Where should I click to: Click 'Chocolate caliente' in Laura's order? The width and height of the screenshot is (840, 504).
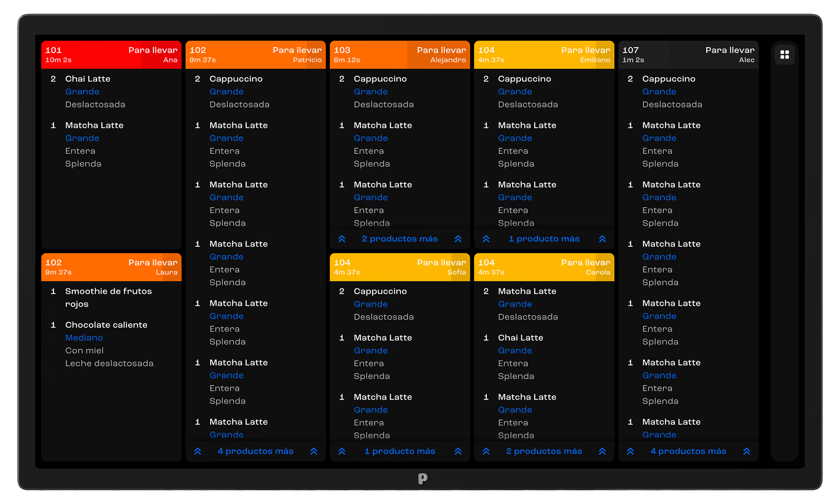[x=106, y=325]
